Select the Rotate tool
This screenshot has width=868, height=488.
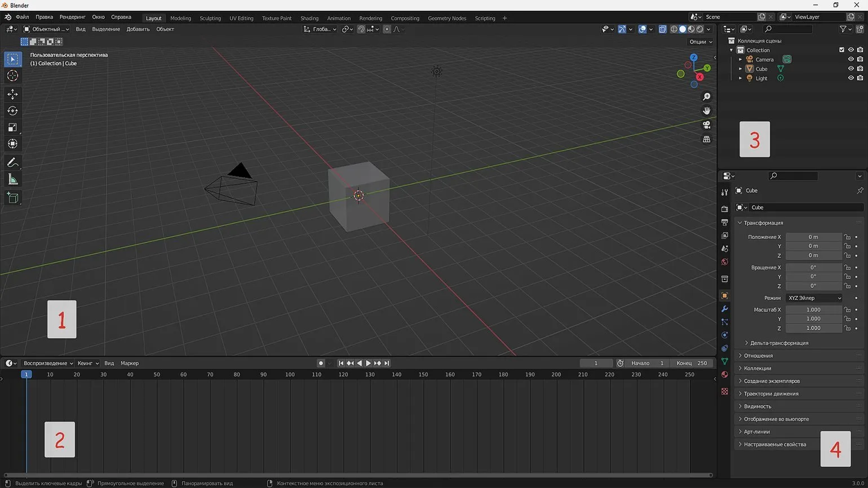tap(12, 111)
